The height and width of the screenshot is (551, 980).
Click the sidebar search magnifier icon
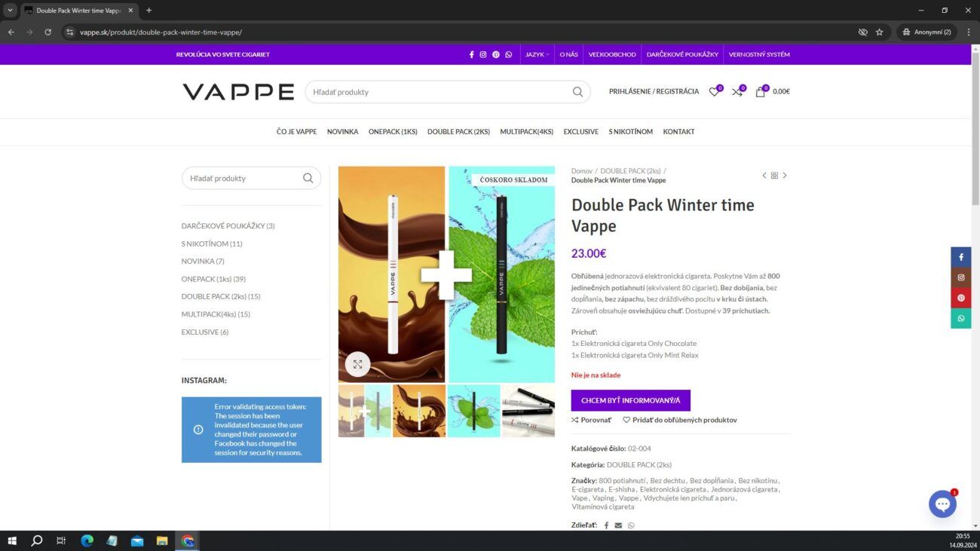(x=308, y=178)
